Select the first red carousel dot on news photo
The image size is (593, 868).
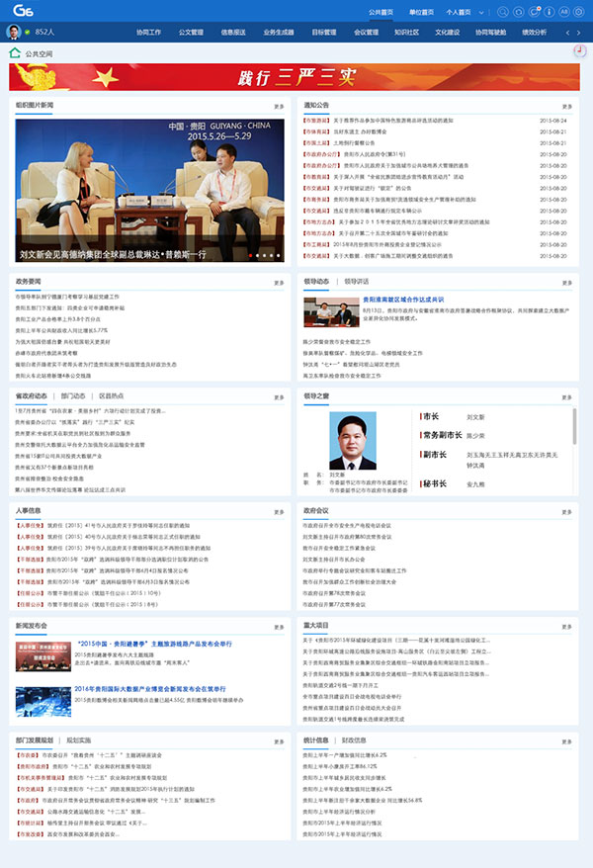click(251, 255)
